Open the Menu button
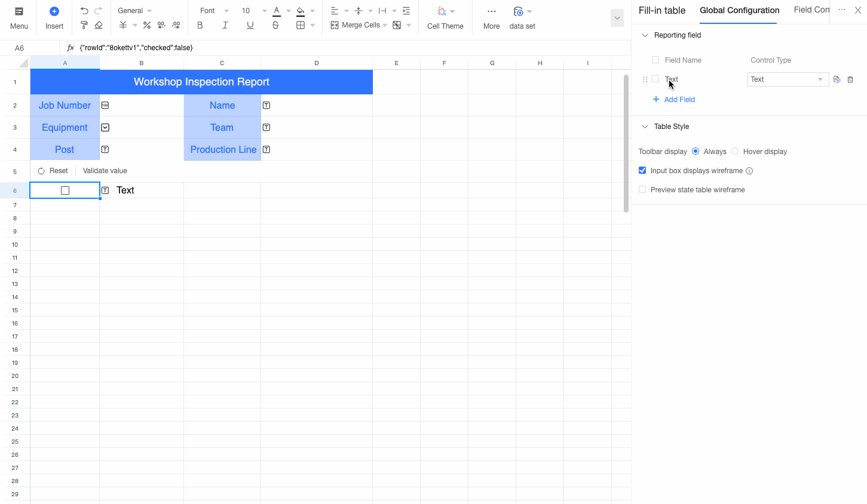The width and height of the screenshot is (867, 504). [x=19, y=18]
